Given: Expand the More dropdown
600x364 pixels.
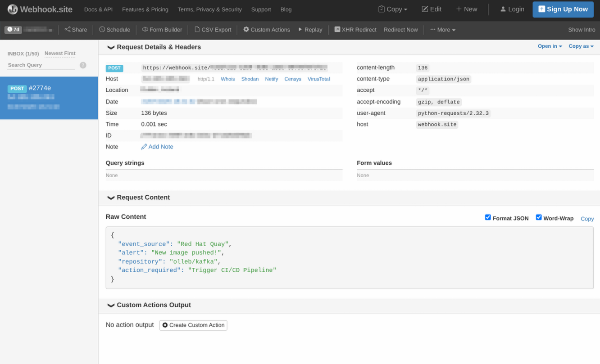Looking at the screenshot, I should 443,30.
